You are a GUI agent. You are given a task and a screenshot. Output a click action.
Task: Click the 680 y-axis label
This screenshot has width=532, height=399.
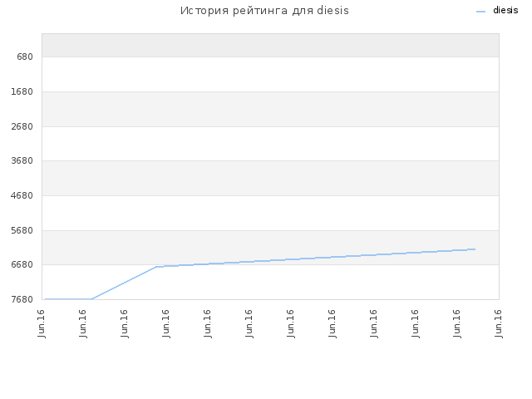coord(25,57)
